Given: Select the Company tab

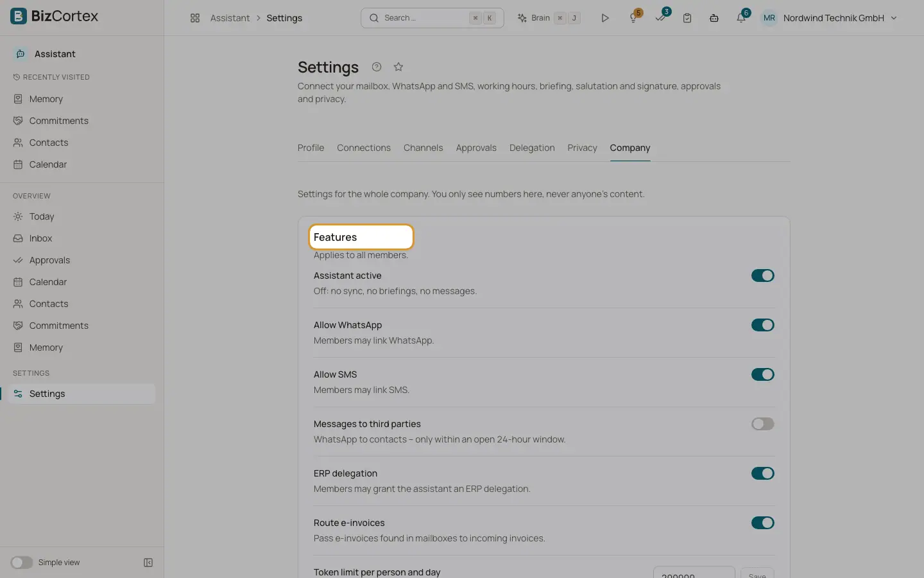Looking at the screenshot, I should coord(630,148).
